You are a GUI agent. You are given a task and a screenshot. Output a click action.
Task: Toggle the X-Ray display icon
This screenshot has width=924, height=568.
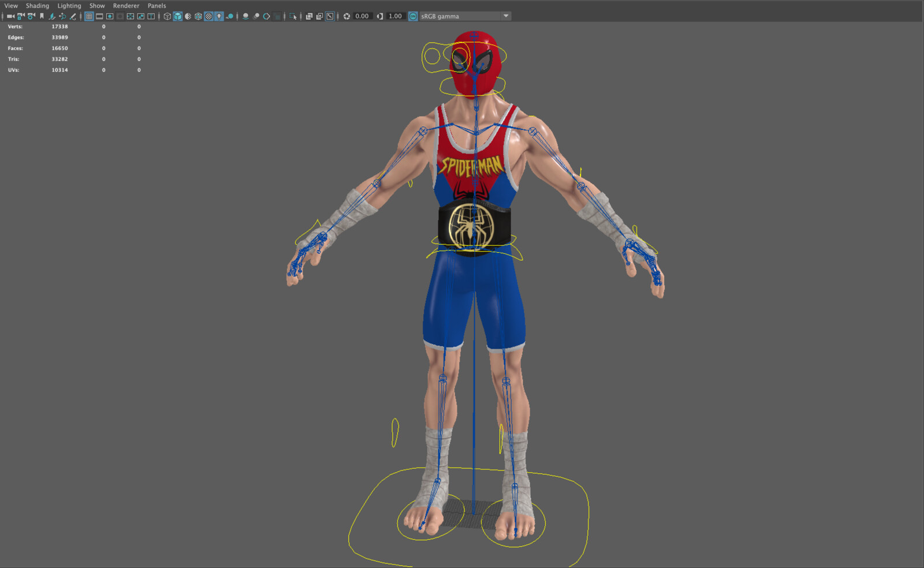309,16
